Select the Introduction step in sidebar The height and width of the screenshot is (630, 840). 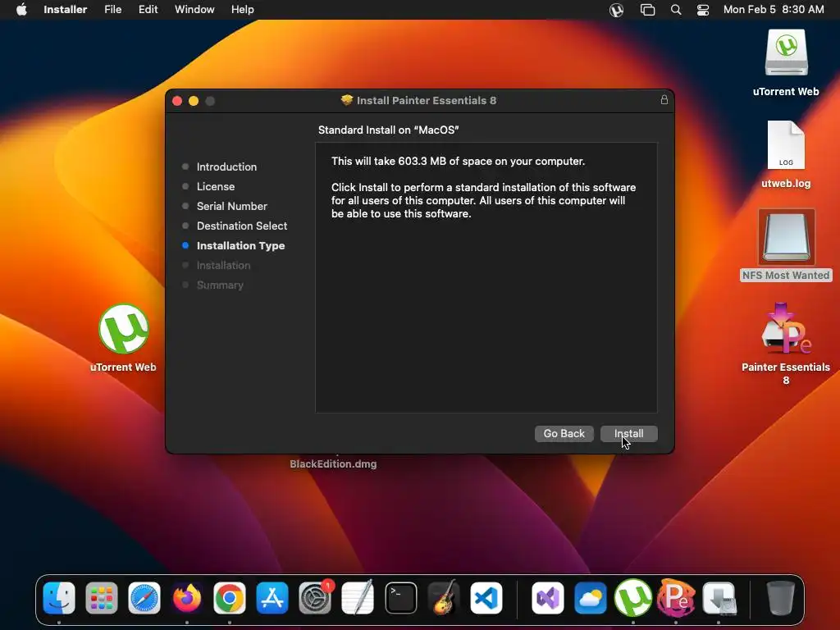[226, 167]
